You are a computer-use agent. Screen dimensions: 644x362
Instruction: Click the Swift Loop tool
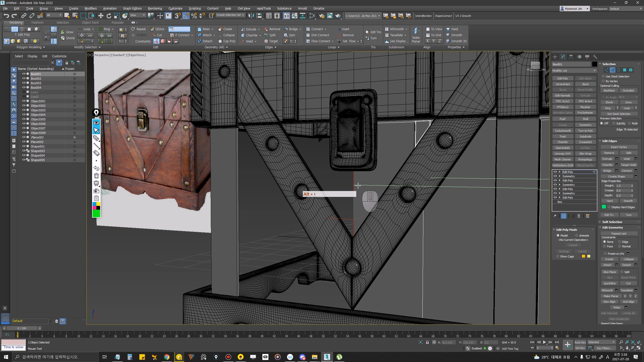179,29
